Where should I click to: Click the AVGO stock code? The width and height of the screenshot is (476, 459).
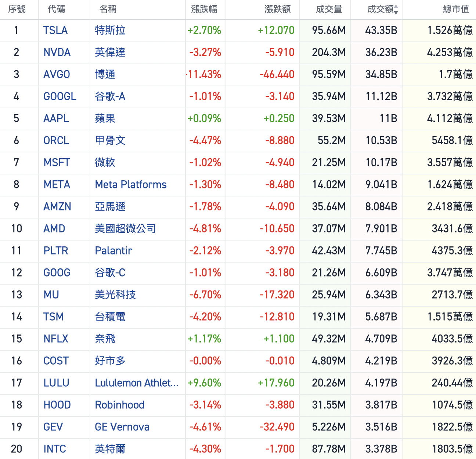(57, 74)
